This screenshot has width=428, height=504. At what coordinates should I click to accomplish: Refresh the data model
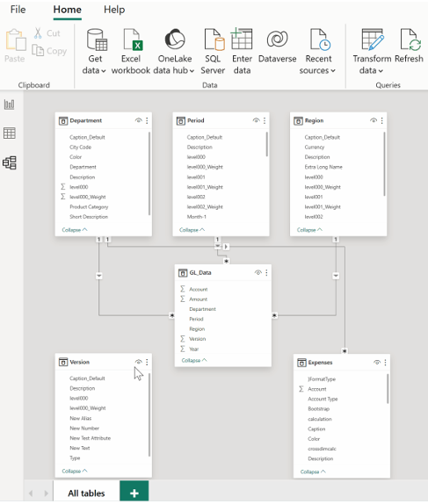coord(409,45)
